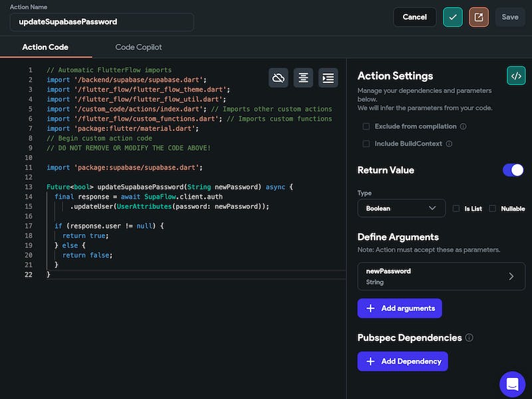This screenshot has width=532, height=399.
Task: Click info icon next to Include BuildContext
Action: pyautogui.click(x=449, y=144)
